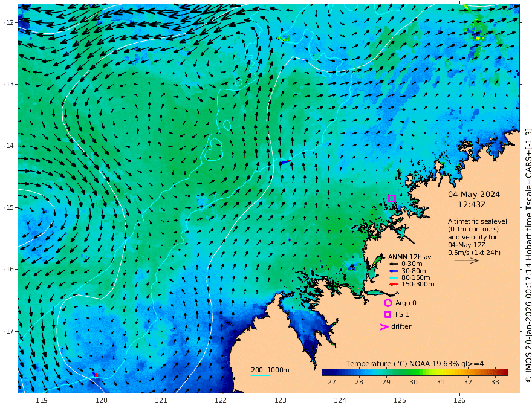Click the '04 May 12Z' text
The height and width of the screenshot is (411, 532).
click(467, 245)
